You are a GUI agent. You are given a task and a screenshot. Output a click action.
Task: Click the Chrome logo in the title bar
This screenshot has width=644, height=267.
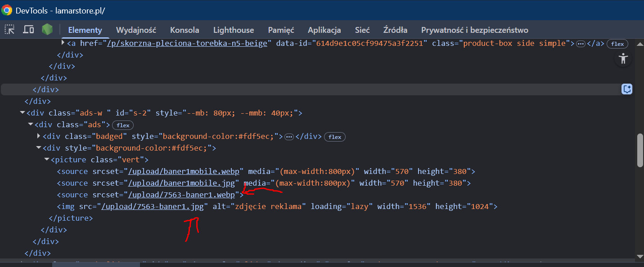(6, 9)
